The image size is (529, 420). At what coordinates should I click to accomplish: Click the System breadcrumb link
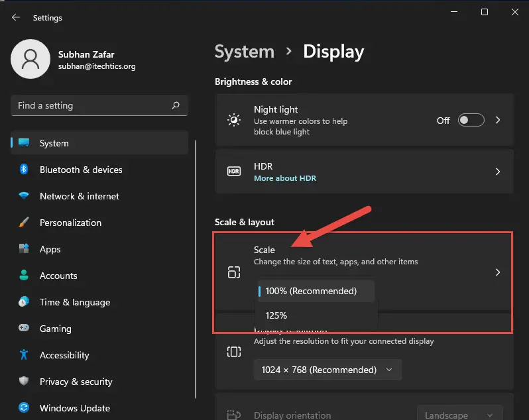coord(244,52)
